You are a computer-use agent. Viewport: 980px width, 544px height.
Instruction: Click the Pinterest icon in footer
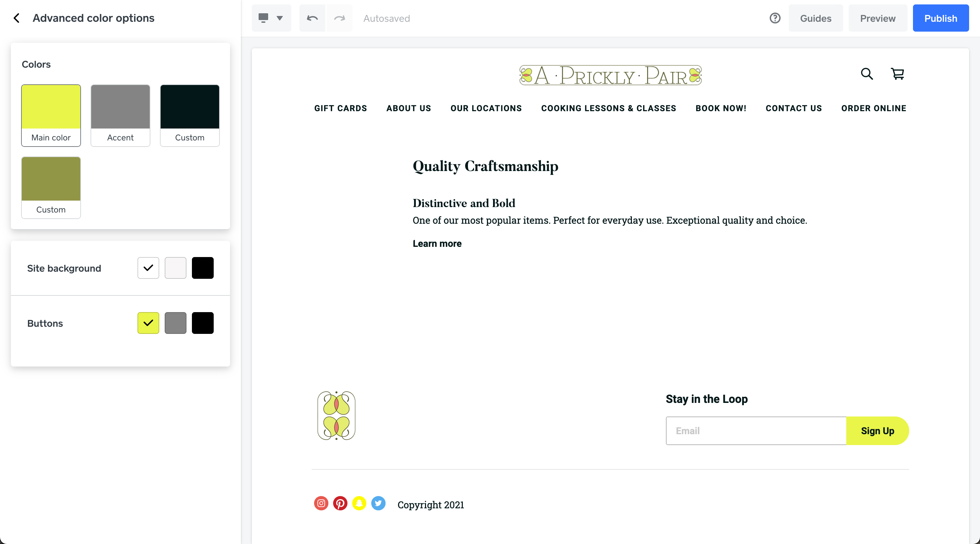pos(340,503)
